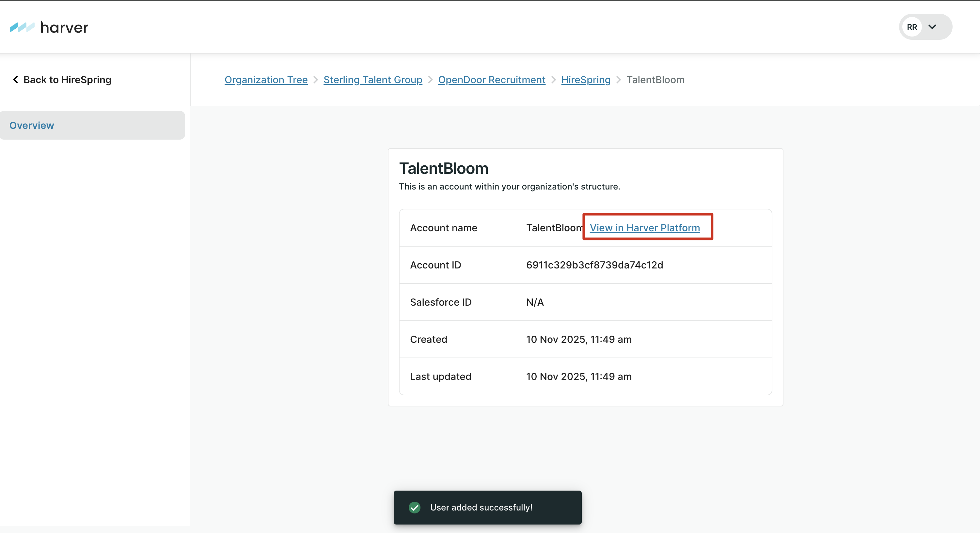
Task: Open the Organization Tree breadcrumb
Action: (266, 80)
